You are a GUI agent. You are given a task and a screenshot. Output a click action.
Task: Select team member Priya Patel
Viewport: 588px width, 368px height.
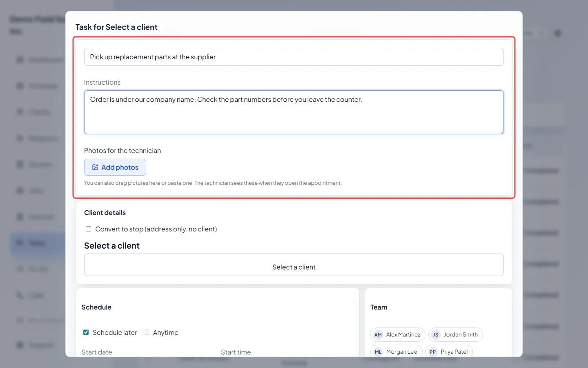click(x=449, y=352)
